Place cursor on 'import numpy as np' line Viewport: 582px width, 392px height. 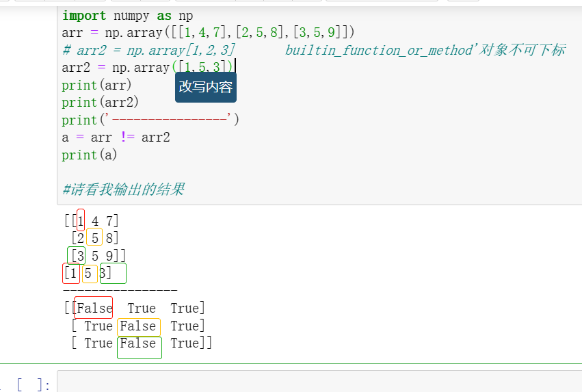pyautogui.click(x=127, y=16)
